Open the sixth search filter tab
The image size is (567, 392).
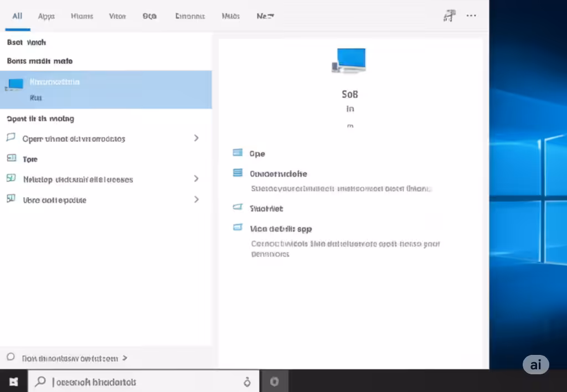[190, 16]
